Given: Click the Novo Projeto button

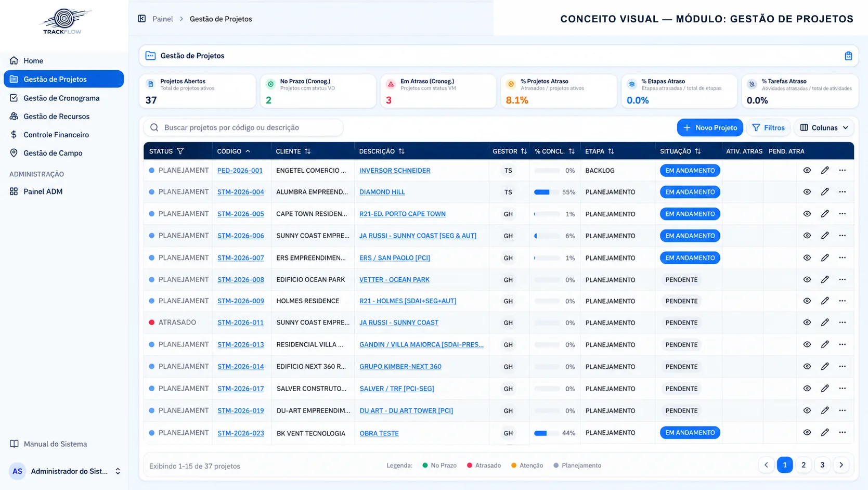Looking at the screenshot, I should pos(710,127).
